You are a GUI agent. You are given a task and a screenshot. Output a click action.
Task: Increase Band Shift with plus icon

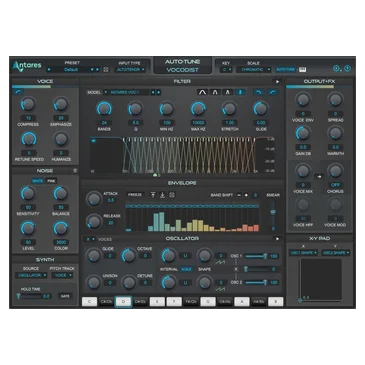pyautogui.click(x=246, y=195)
